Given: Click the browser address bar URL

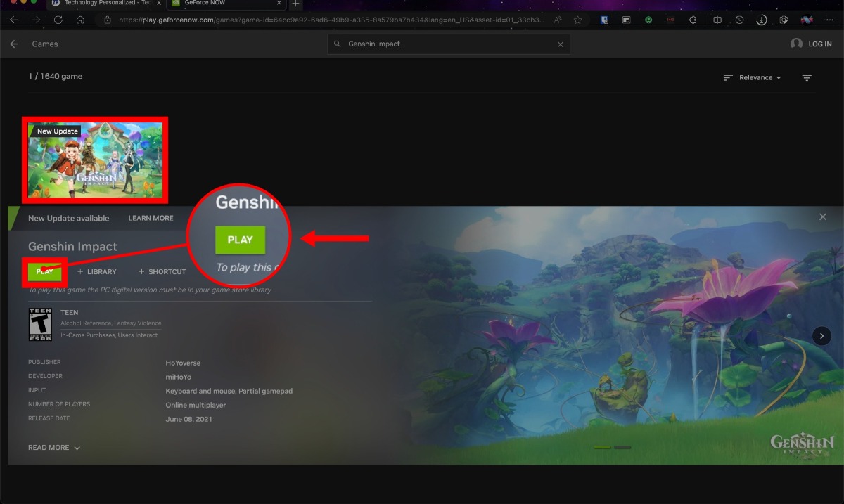Looking at the screenshot, I should (x=332, y=20).
